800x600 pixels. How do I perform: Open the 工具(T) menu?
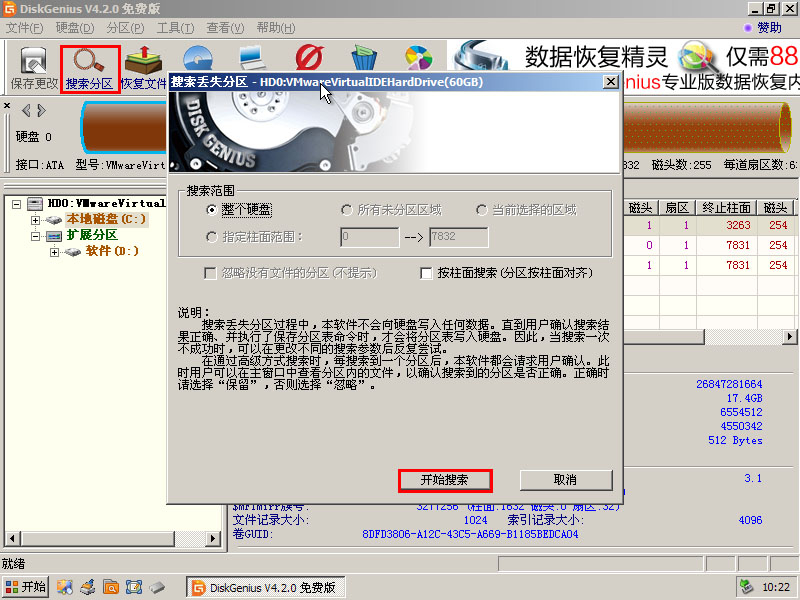176,28
